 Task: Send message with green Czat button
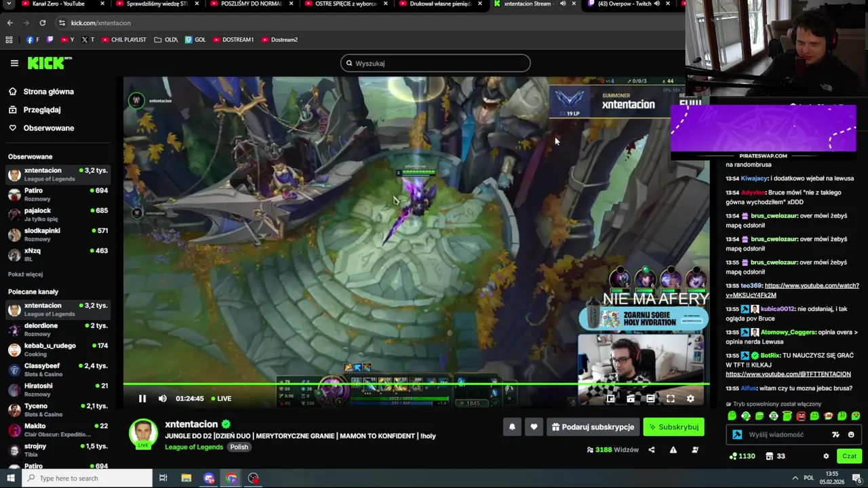849,456
